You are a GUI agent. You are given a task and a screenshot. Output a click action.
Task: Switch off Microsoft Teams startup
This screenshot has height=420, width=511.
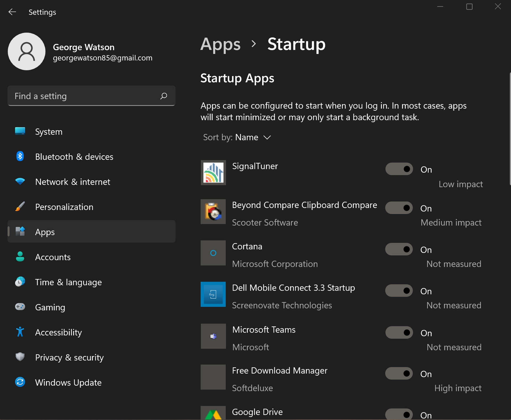point(399,333)
